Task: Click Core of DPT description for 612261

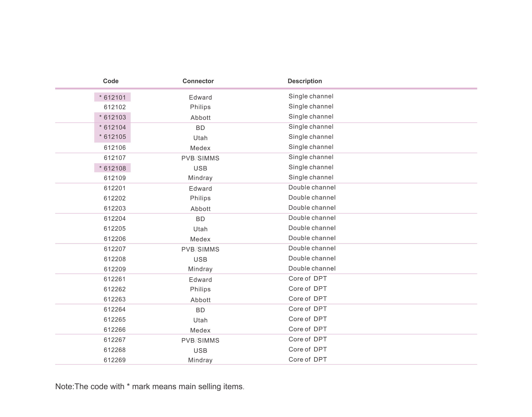Action: point(308,279)
